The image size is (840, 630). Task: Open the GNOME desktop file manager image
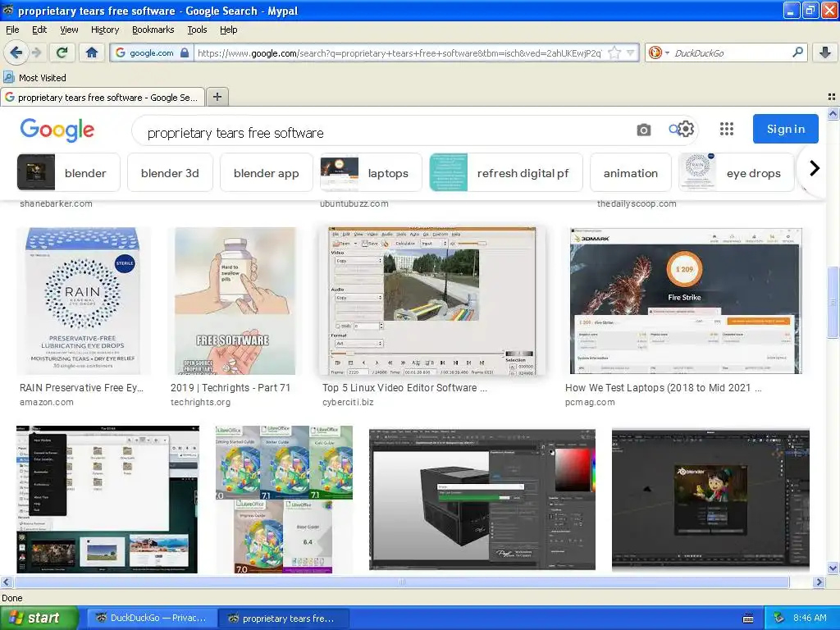pyautogui.click(x=107, y=500)
